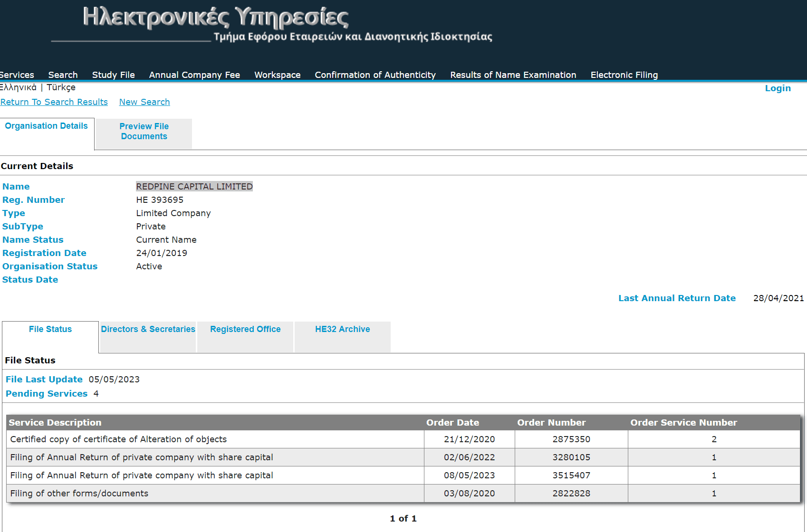Click the 1 of 1 pager text

click(403, 519)
